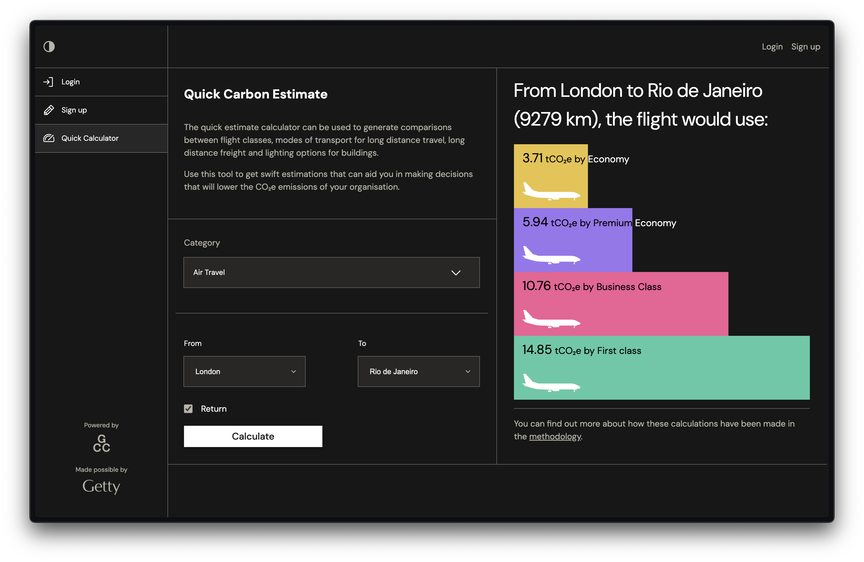Click the GCC logo in sidebar

tap(101, 444)
